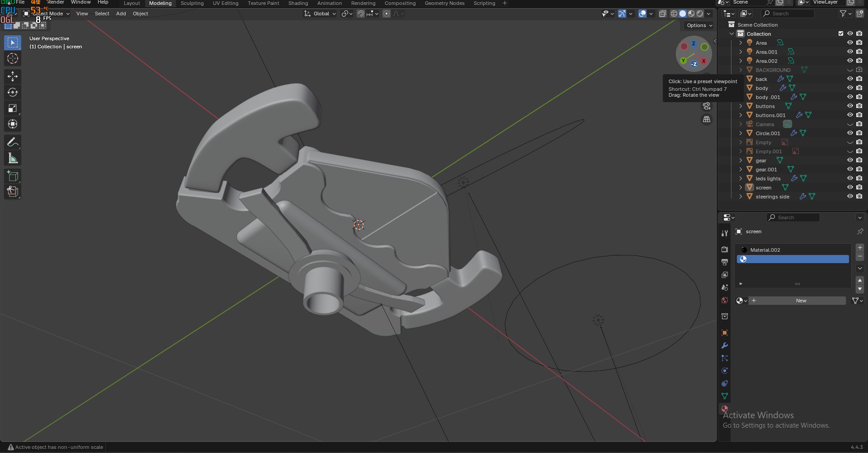The width and height of the screenshot is (868, 453).
Task: Move material slot down
Action: [860, 289]
